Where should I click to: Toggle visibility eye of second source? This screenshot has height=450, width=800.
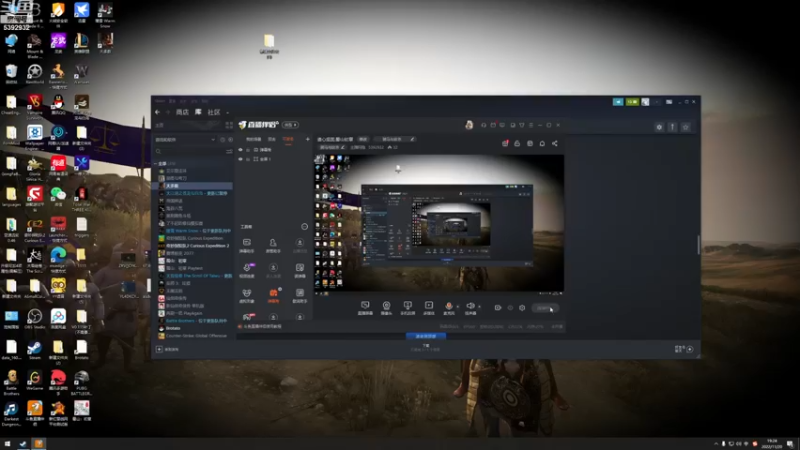tap(240, 159)
